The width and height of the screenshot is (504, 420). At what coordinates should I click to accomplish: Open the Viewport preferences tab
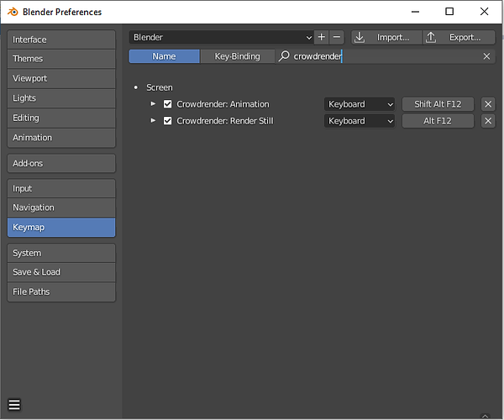[61, 78]
